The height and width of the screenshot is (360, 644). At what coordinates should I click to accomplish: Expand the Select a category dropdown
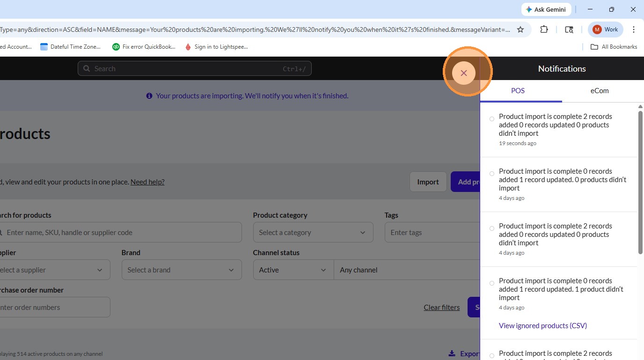click(313, 233)
